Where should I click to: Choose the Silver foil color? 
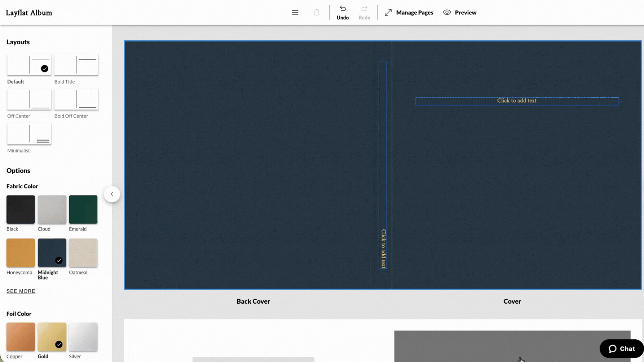click(x=83, y=336)
